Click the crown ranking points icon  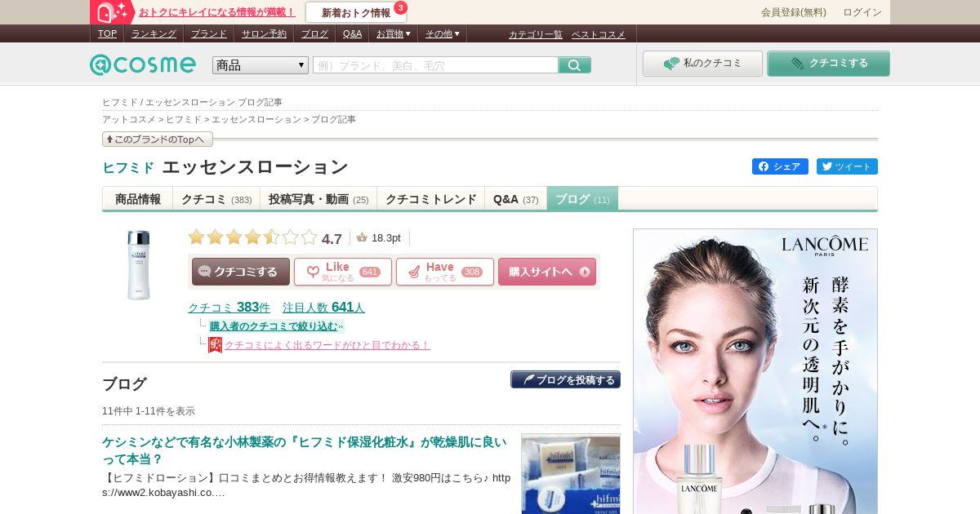[x=362, y=237]
